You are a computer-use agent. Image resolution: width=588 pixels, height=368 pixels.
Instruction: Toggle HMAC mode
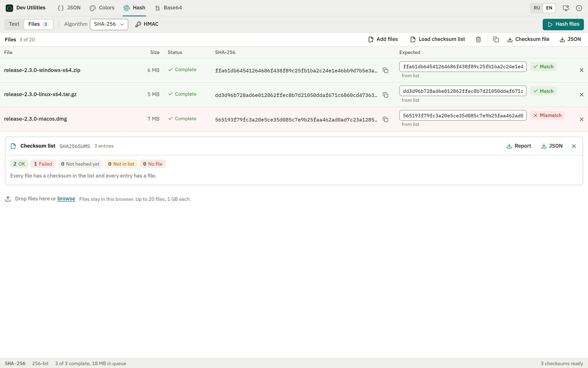[147, 24]
